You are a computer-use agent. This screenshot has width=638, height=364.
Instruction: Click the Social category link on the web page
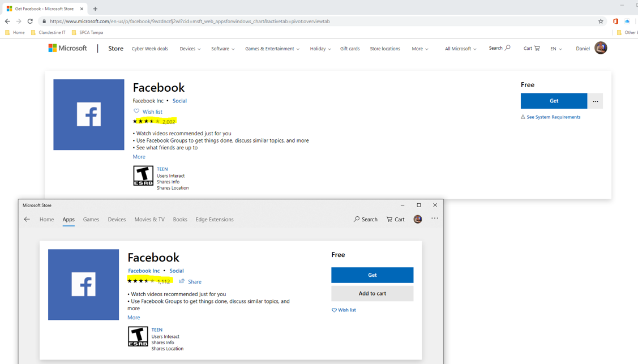pyautogui.click(x=179, y=100)
